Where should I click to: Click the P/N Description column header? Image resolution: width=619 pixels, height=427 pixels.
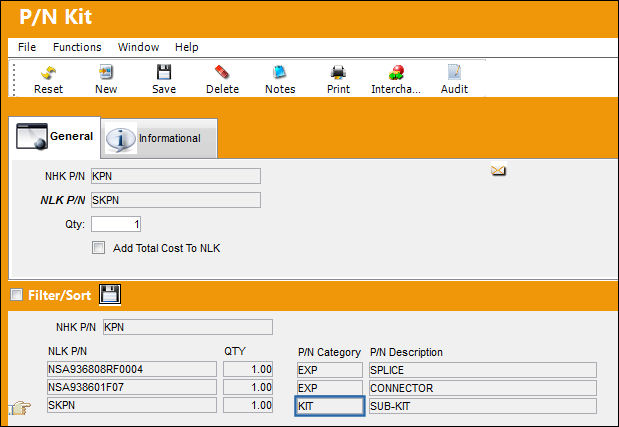[x=406, y=352]
